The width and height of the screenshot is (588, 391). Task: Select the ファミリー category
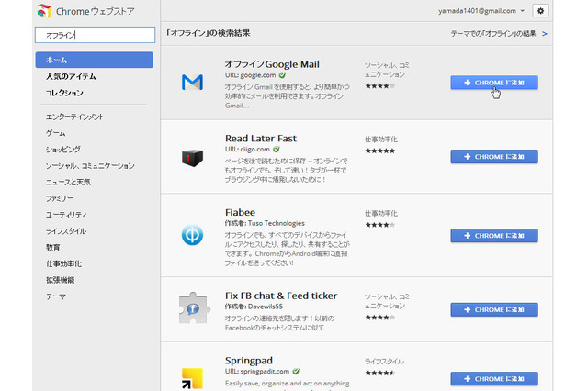pos(60,198)
